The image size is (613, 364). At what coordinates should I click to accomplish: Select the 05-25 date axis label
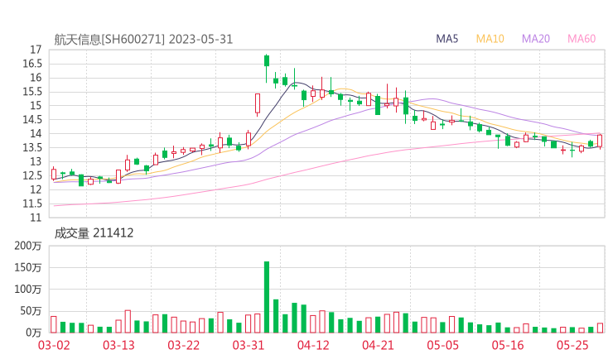[x=572, y=345]
